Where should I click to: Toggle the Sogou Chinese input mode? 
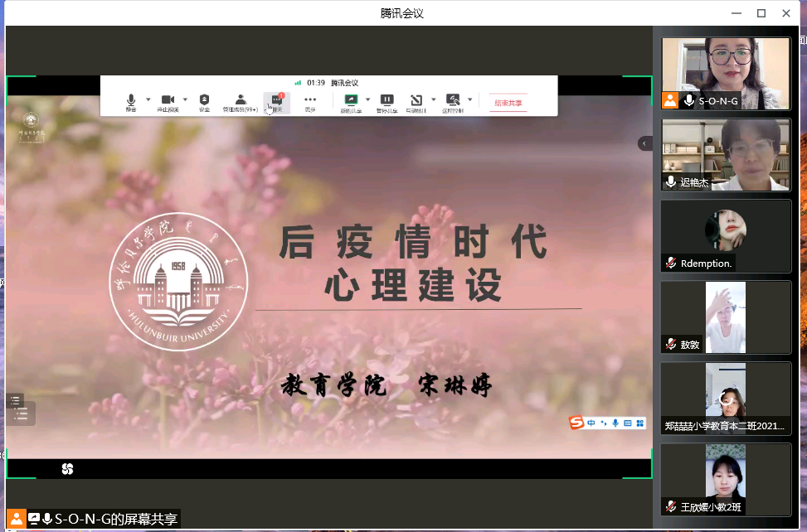pyautogui.click(x=591, y=423)
